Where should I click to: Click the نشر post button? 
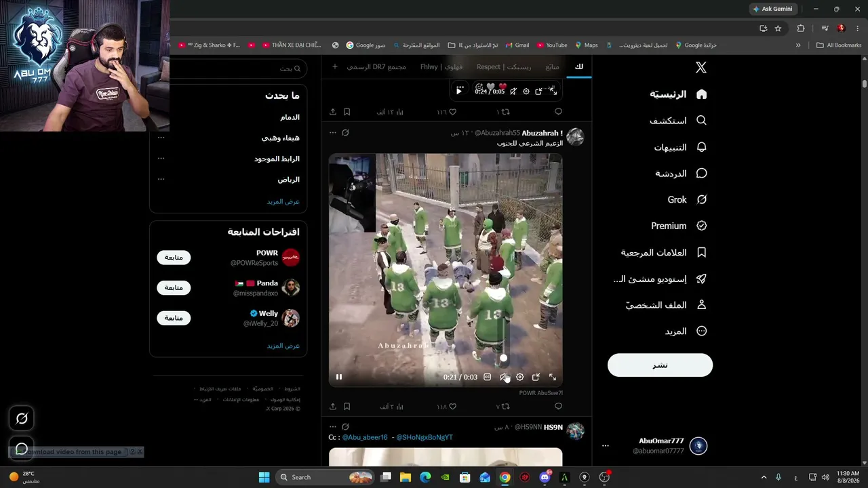click(660, 365)
